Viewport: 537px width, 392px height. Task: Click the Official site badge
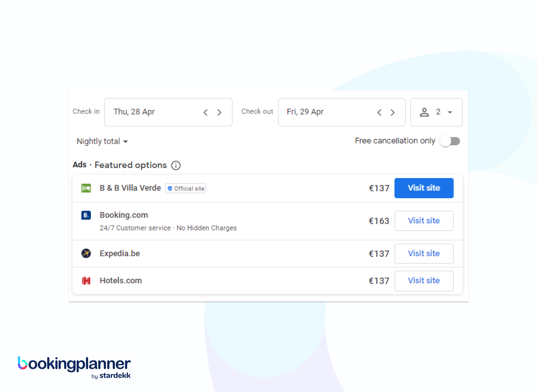[x=186, y=188]
